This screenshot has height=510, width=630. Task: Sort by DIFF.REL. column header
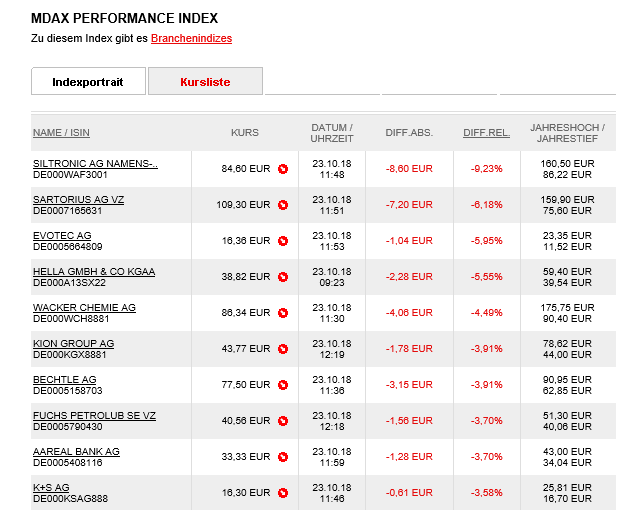(x=485, y=133)
